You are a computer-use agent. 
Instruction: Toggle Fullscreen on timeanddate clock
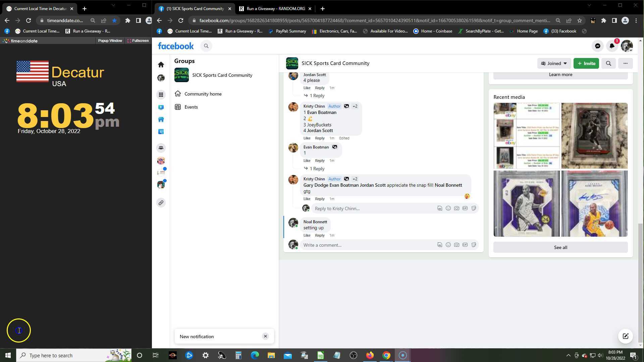(138, 41)
